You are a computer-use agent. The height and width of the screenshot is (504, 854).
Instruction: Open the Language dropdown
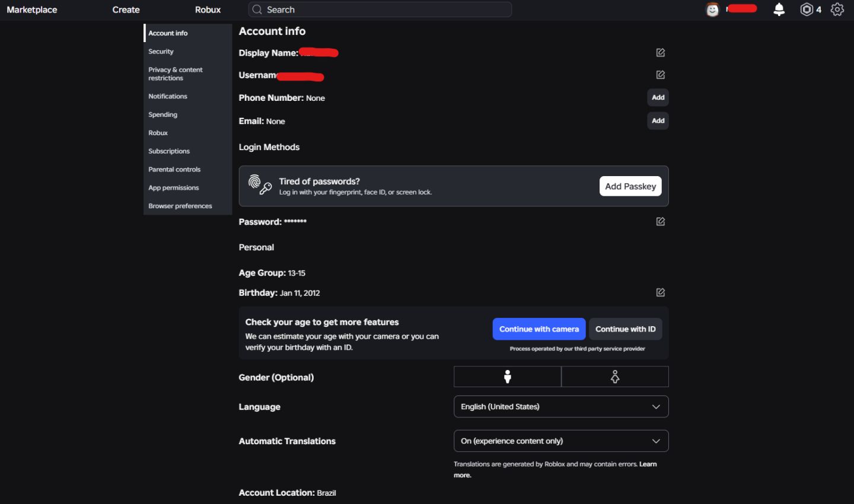click(x=561, y=407)
